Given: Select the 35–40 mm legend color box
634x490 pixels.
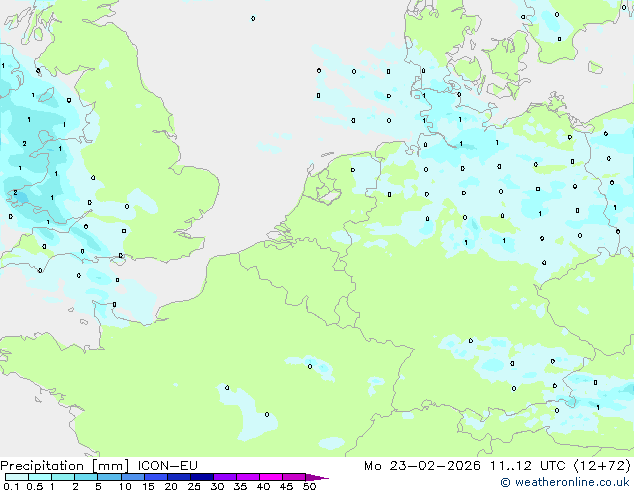Looking at the screenshot, I should pyautogui.click(x=247, y=477).
